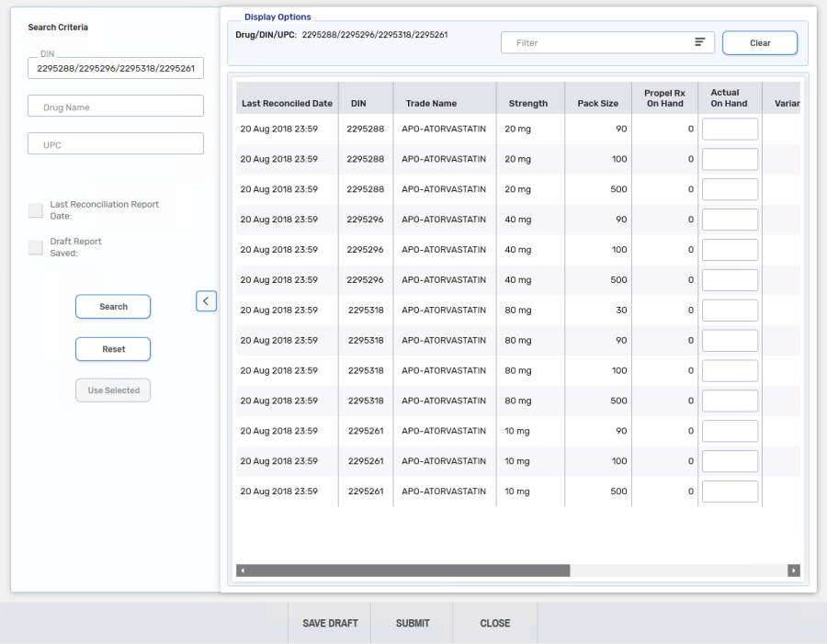Viewport: 827px width, 644px height.
Task: Click the right scroll arrow below the table
Action: tap(794, 570)
